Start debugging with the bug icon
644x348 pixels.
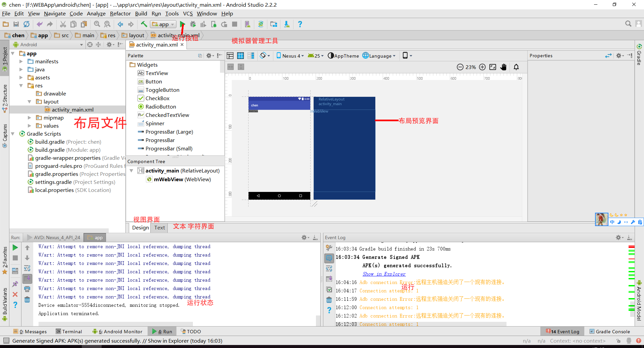193,24
